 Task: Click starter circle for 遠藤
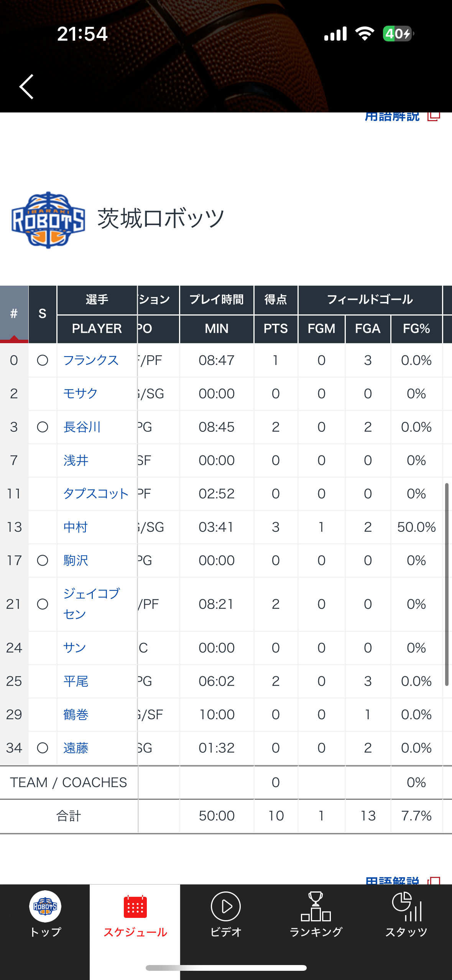click(43, 748)
